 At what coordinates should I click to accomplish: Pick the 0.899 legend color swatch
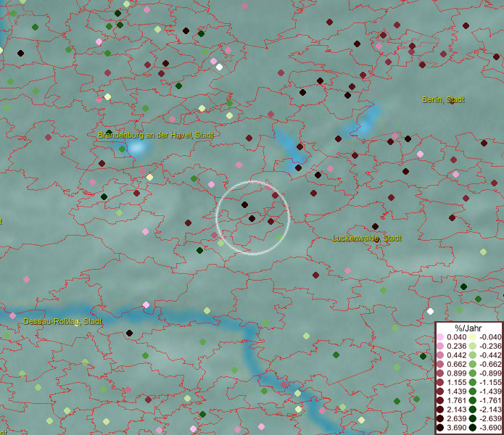pyautogui.click(x=440, y=373)
